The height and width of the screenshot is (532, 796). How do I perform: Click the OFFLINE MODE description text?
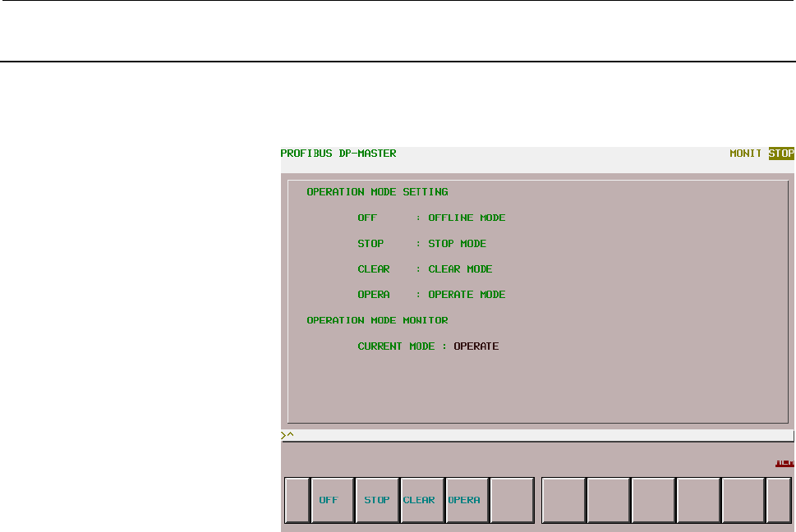point(467,218)
